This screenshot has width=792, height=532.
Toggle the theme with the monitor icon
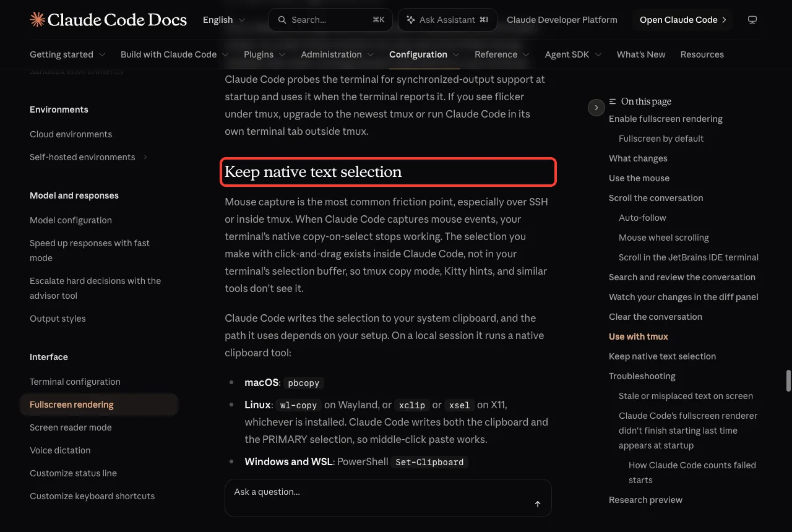752,20
